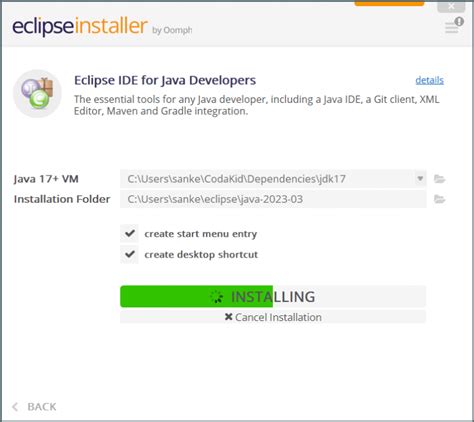Click the Installation Folder path field
474x422 pixels.
(x=273, y=199)
